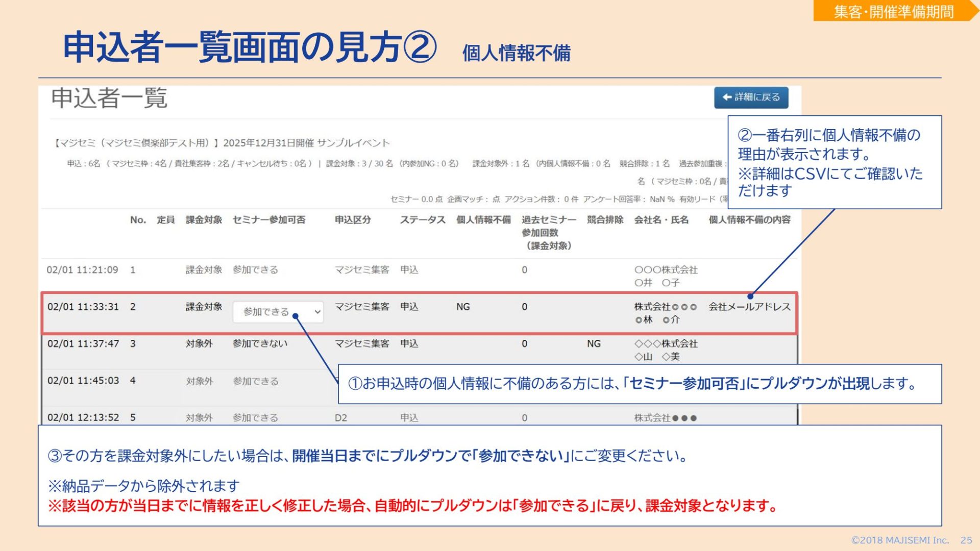
Task: Click 会社メールアドレス text in row 2
Action: click(749, 307)
